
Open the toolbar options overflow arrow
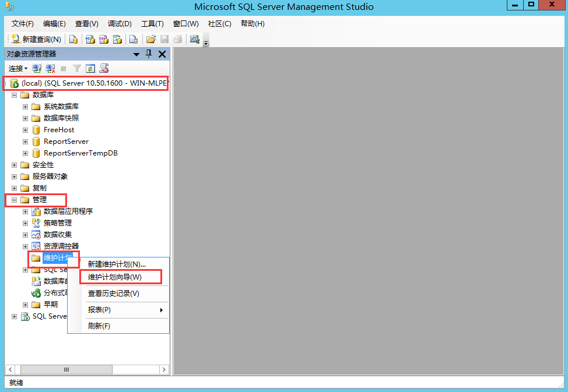pos(206,43)
